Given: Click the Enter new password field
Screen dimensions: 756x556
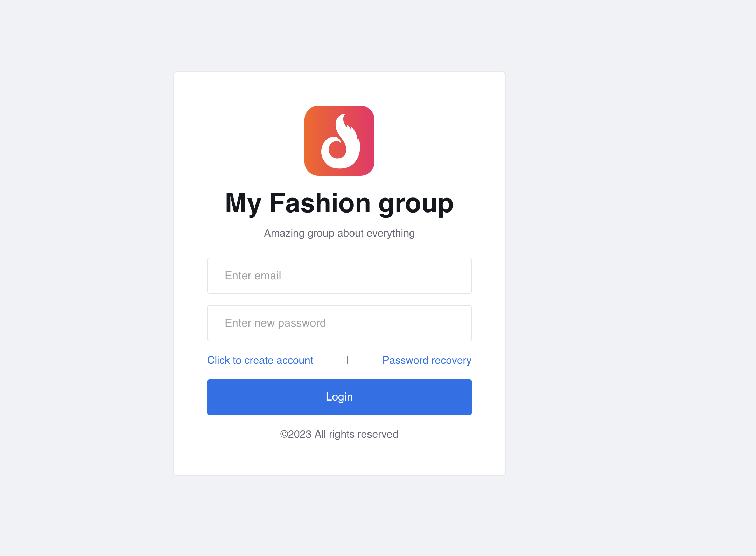Looking at the screenshot, I should [339, 323].
